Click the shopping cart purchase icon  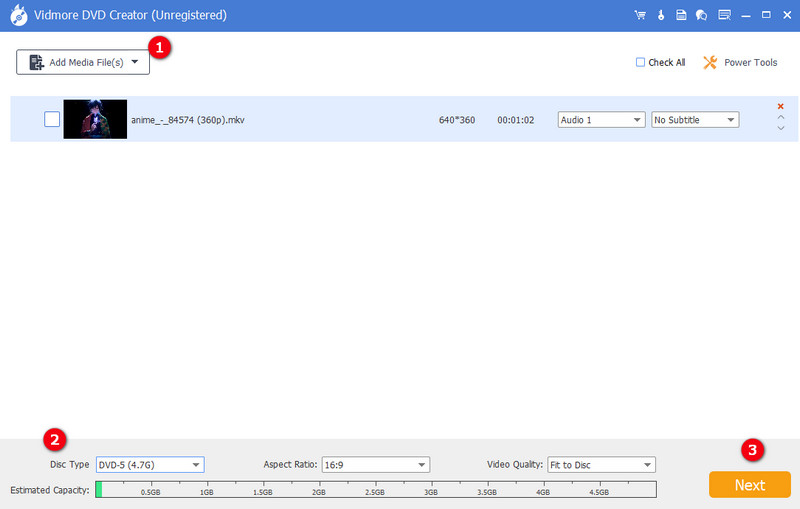tap(640, 16)
